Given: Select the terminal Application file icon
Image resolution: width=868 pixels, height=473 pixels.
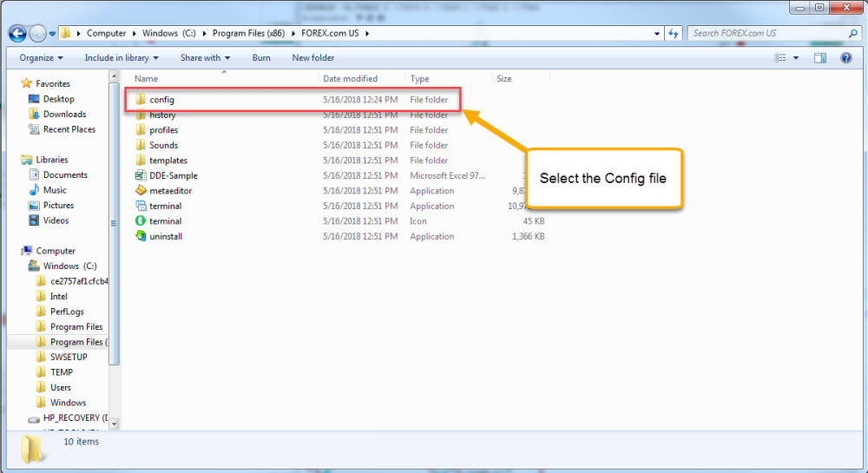Looking at the screenshot, I should pos(141,206).
